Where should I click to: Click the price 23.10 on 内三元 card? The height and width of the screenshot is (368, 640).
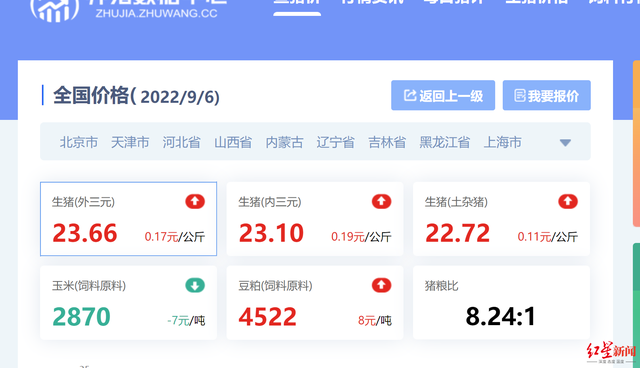click(x=271, y=233)
